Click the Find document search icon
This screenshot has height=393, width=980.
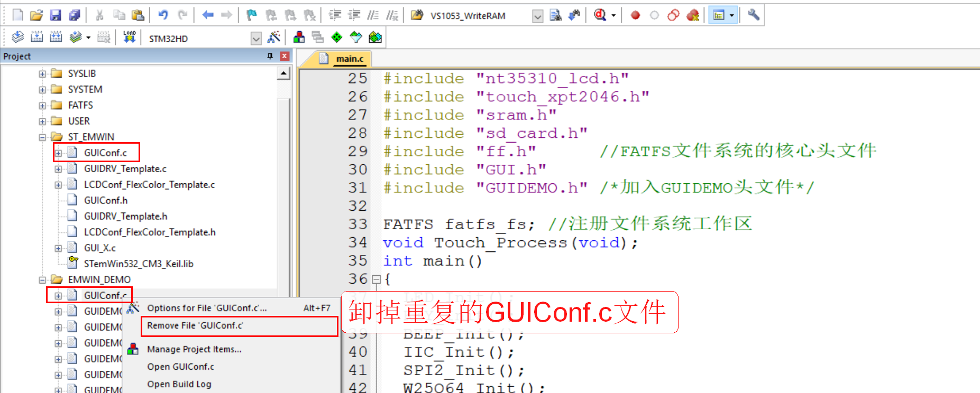(x=555, y=15)
